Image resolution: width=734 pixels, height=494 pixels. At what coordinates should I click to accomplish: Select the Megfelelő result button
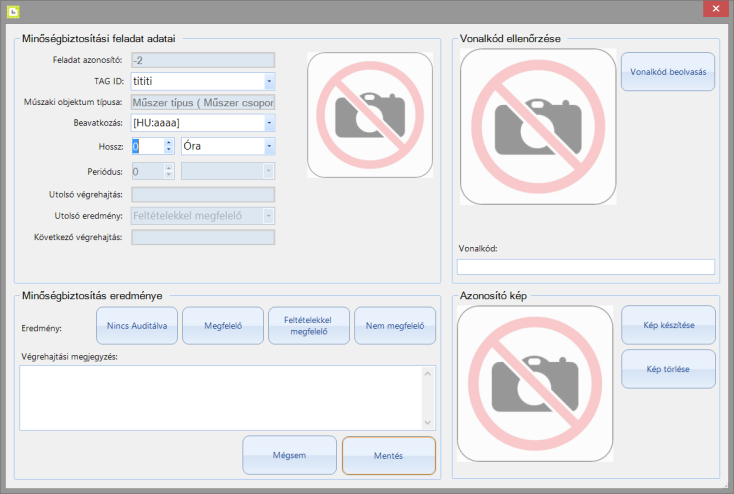(x=223, y=325)
